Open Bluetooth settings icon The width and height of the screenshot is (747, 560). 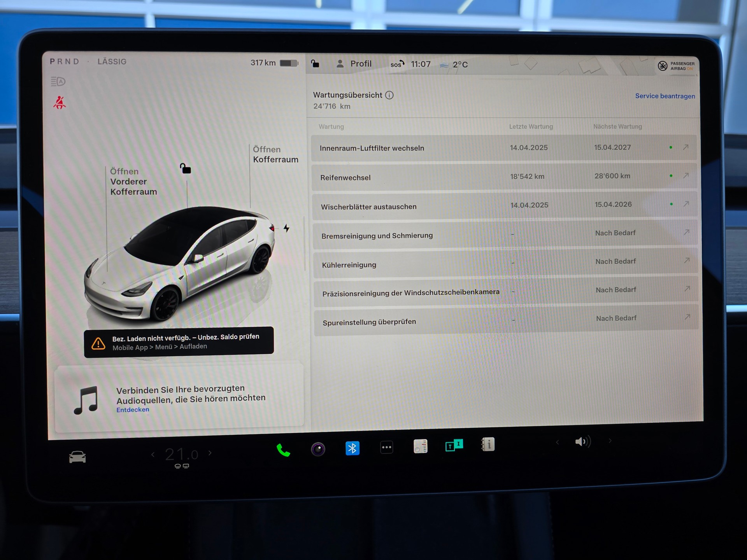[x=352, y=448]
